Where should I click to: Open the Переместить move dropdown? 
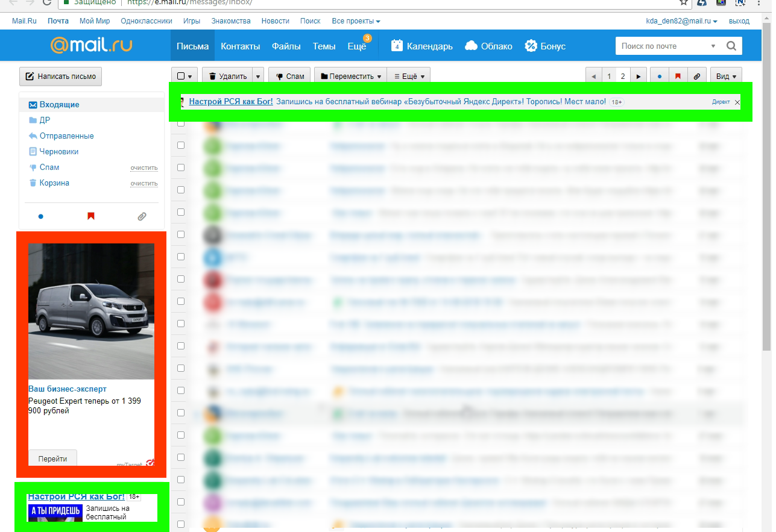pos(351,77)
